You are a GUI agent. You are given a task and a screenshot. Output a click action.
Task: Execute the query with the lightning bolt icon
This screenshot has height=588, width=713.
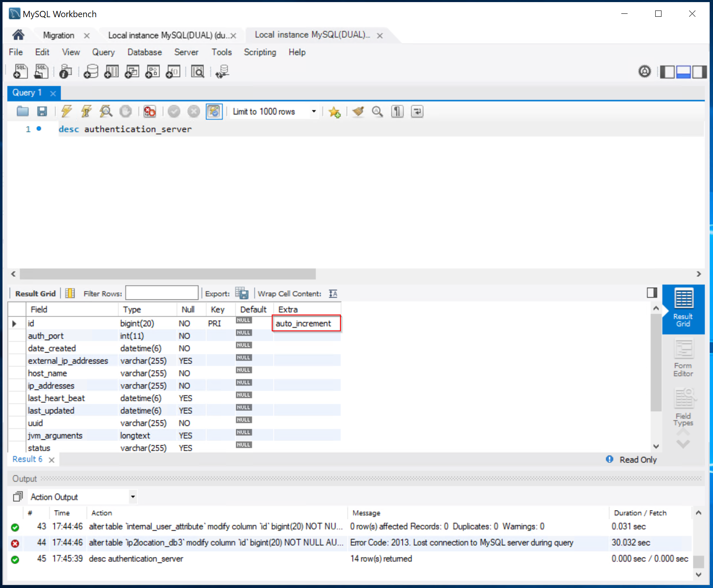66,111
